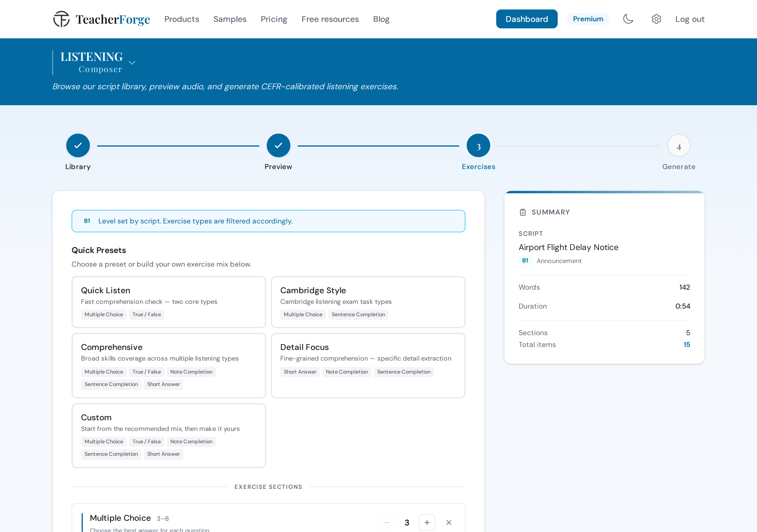Viewport: 757px width, 532px height.
Task: Open the Products menu item
Action: pyautogui.click(x=182, y=19)
